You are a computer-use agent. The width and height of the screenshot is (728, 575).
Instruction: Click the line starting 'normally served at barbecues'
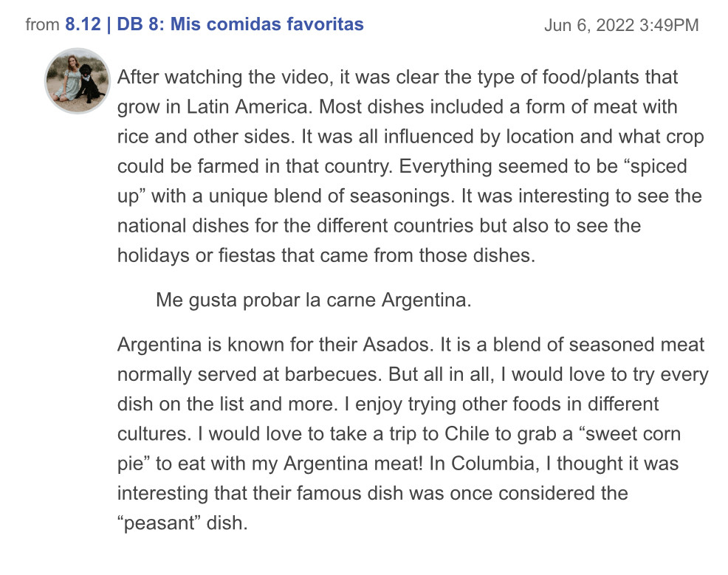(x=413, y=374)
